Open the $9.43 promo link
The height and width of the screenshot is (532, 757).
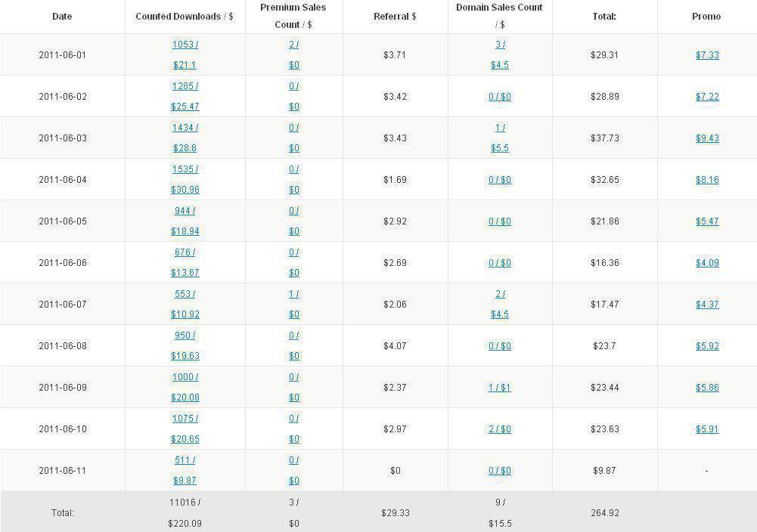pyautogui.click(x=707, y=138)
